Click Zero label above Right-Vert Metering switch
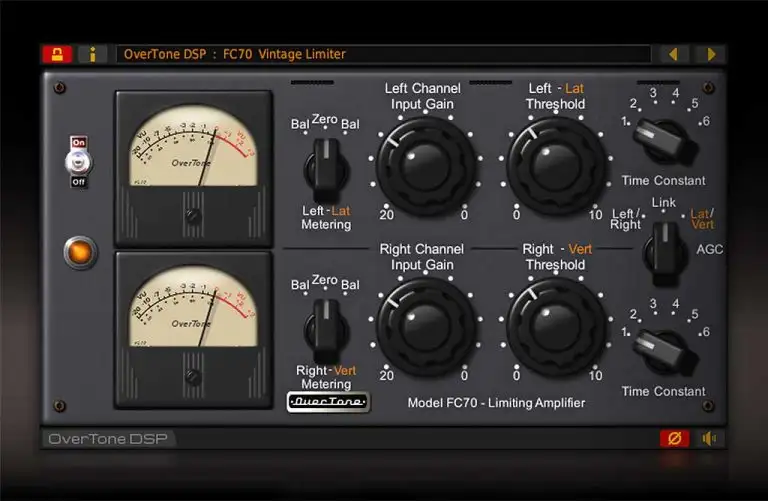 [324, 280]
